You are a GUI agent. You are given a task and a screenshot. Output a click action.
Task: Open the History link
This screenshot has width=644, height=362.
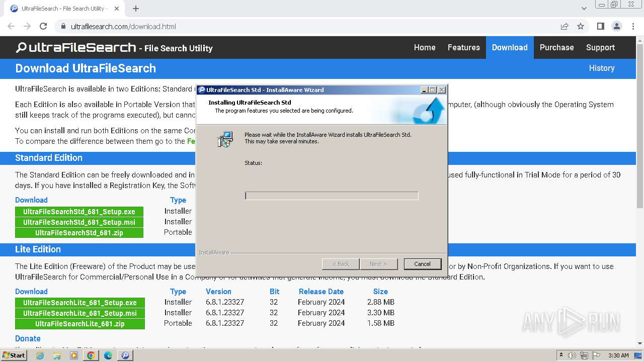click(x=602, y=68)
